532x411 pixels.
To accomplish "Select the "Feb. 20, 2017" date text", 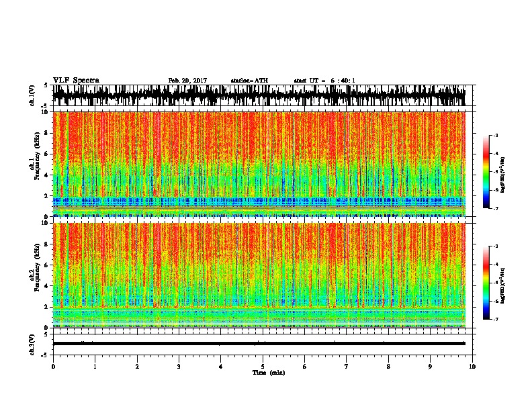I will (187, 81).
